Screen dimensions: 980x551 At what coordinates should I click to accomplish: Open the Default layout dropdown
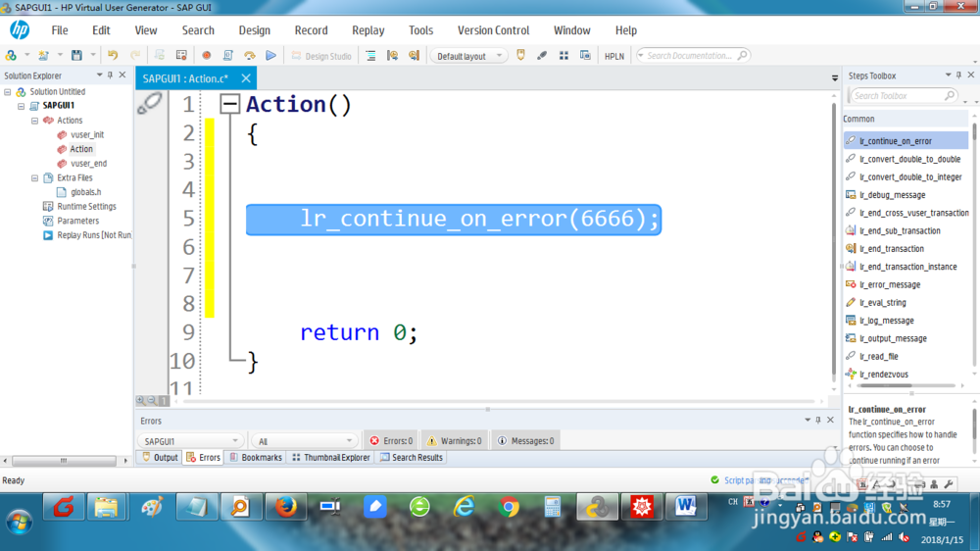tap(467, 56)
